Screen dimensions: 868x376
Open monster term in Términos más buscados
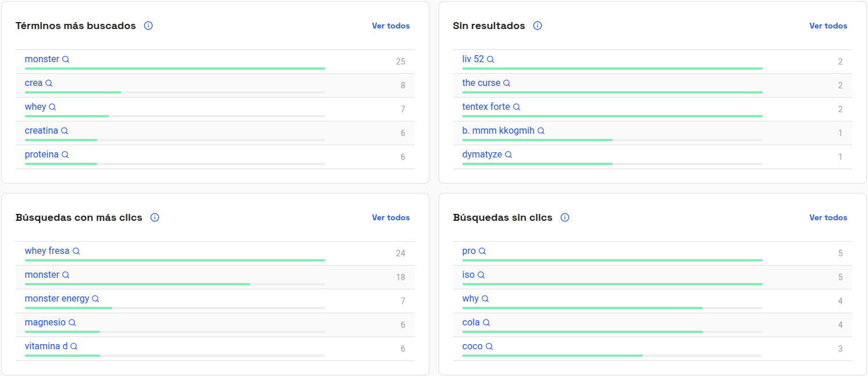click(42, 59)
